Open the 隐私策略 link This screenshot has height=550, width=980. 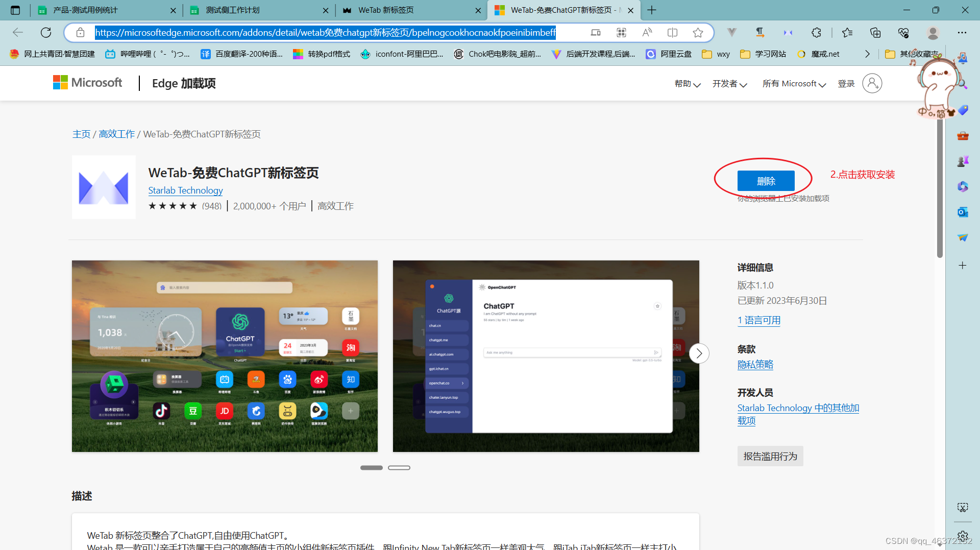coord(755,365)
